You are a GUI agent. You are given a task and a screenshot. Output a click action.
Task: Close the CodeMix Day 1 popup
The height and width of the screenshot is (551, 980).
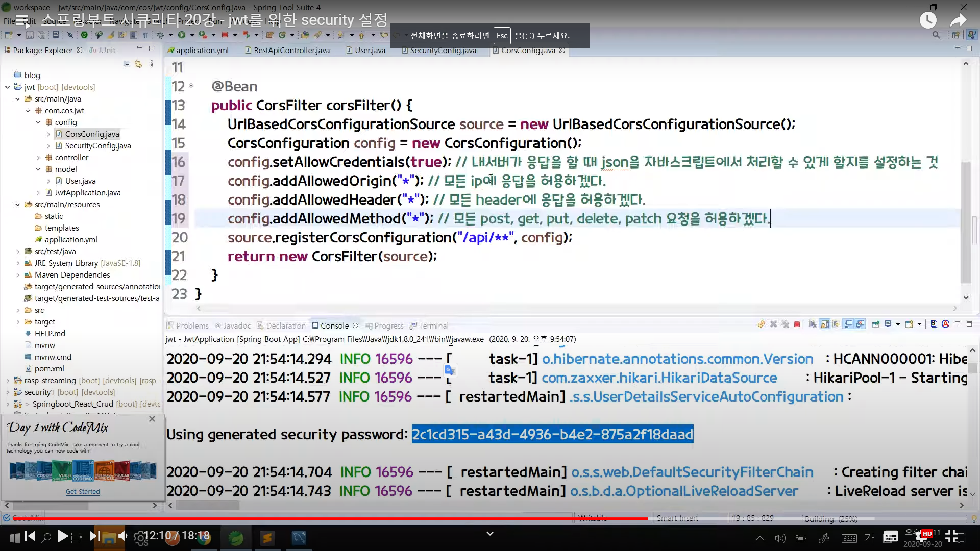pos(152,419)
